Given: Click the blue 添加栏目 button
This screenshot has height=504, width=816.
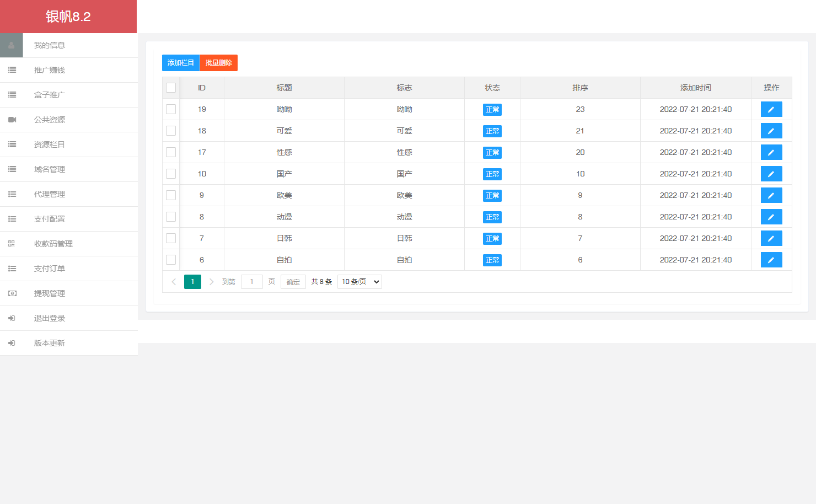Looking at the screenshot, I should 180,63.
